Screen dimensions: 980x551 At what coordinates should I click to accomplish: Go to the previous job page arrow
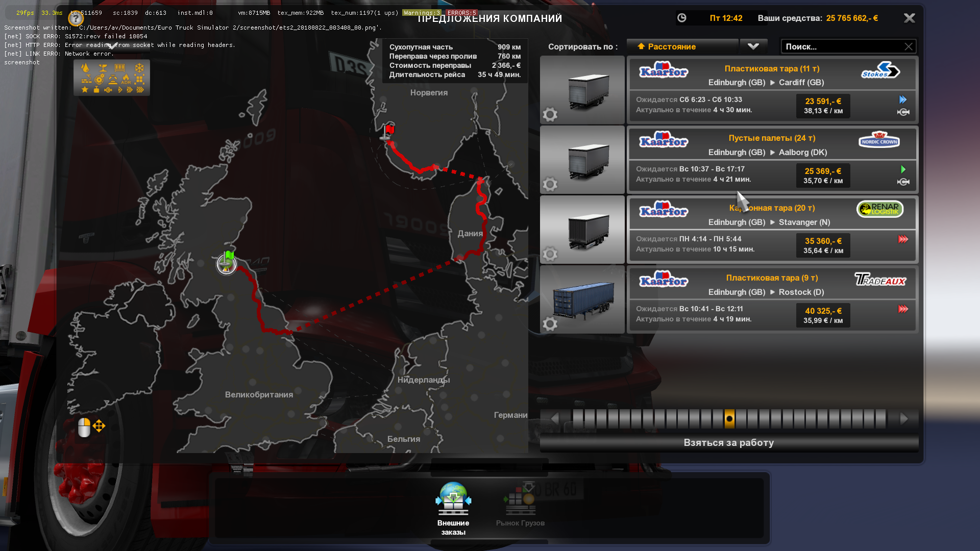pos(554,419)
